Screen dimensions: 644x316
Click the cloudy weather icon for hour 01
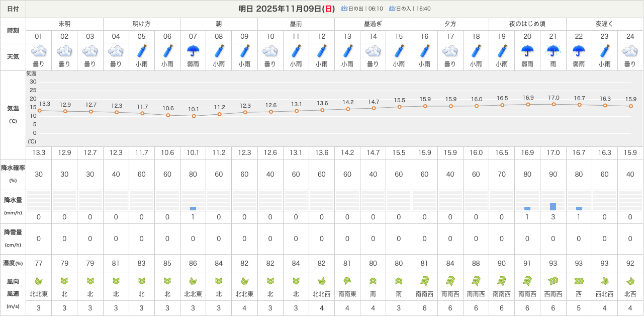coord(39,51)
